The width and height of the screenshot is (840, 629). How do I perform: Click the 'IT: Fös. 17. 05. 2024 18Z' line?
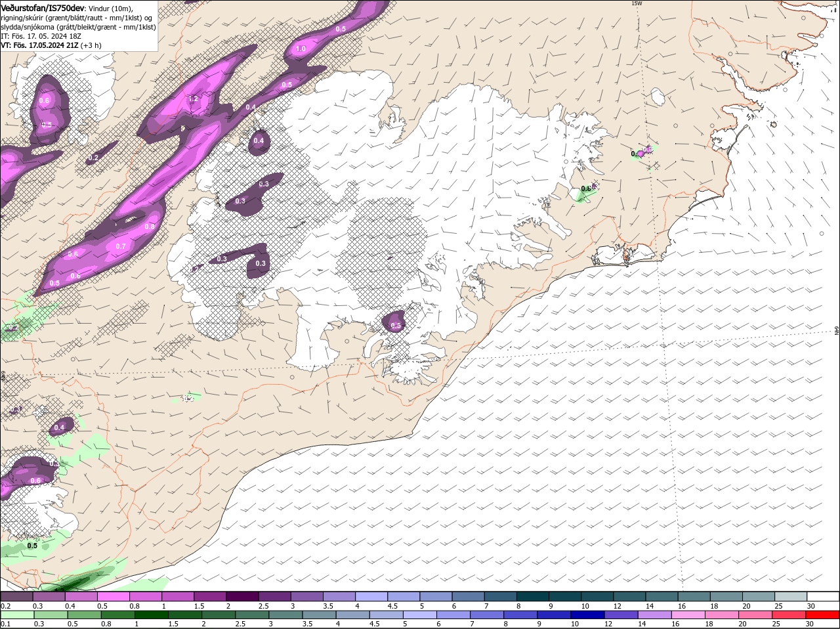40,36
